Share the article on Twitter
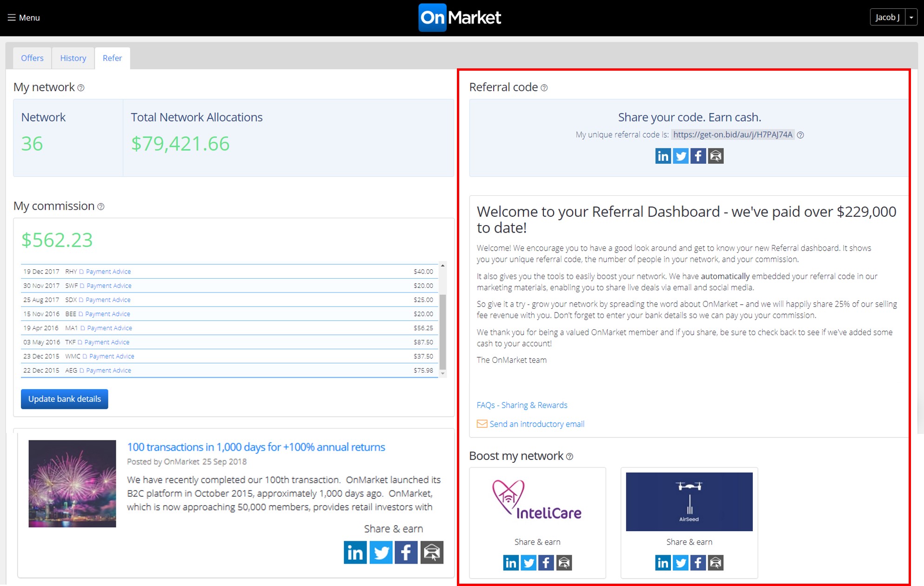The height and width of the screenshot is (586, 924). click(381, 552)
